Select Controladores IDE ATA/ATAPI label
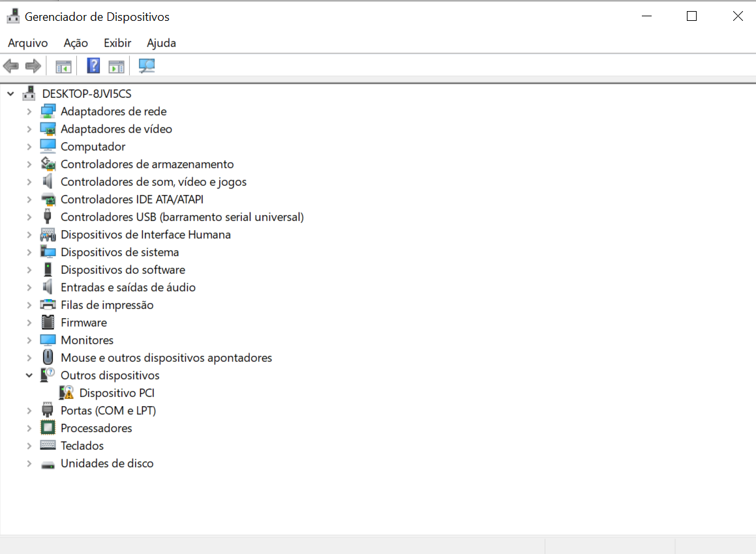Screen dimensions: 756x554 [x=132, y=199]
